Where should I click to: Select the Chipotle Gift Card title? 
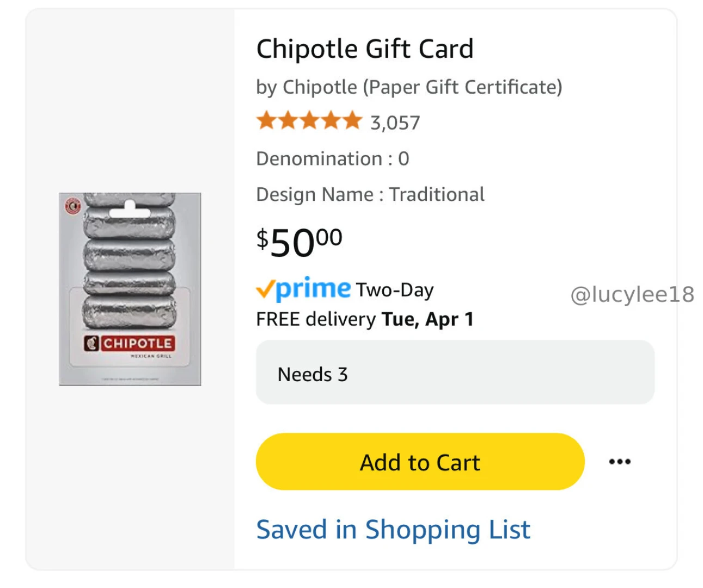365,48
